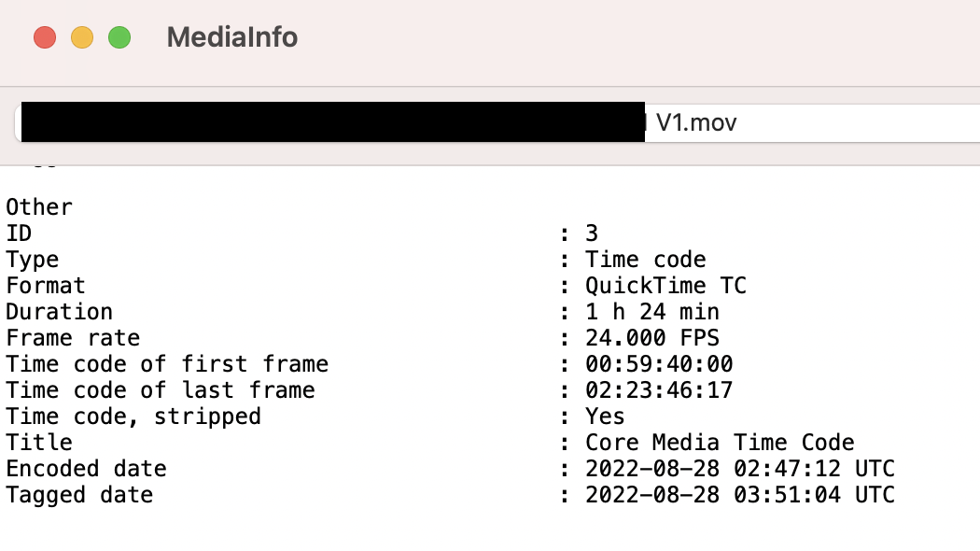980x551 pixels.
Task: Click the MediaInfo window title
Action: click(231, 37)
